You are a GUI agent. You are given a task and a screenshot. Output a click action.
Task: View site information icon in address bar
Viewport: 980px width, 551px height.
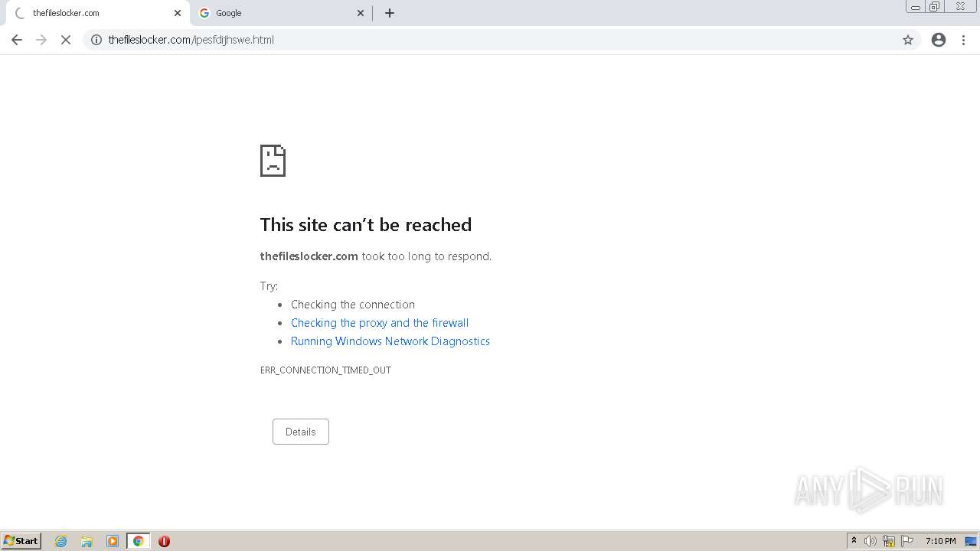(96, 40)
